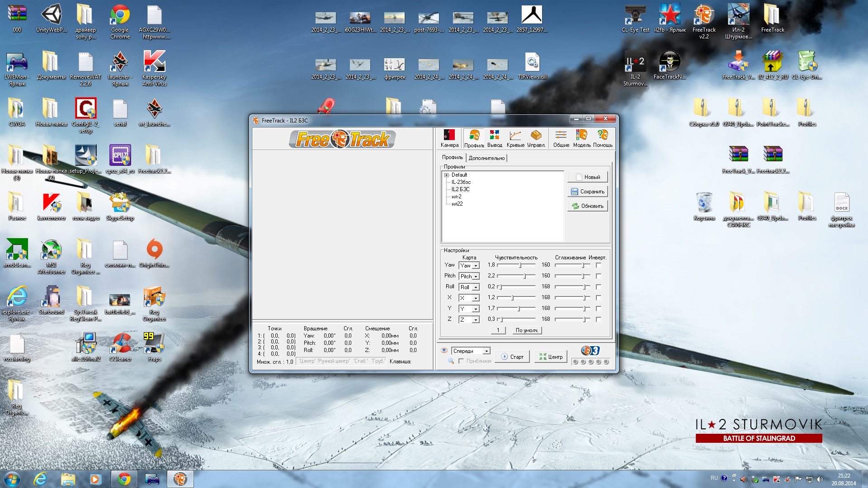The image size is (868, 488).
Task: Click FreeTrack icon in the taskbar
Action: 180,479
